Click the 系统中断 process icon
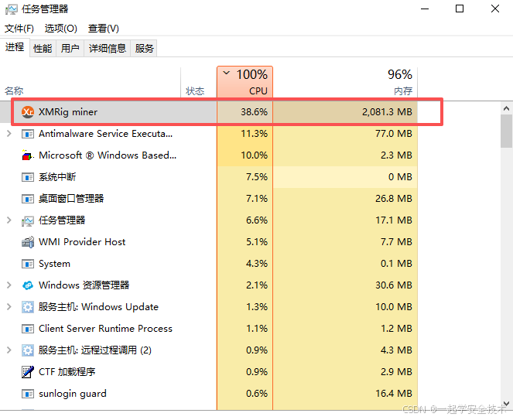Viewport: 513px width, 420px height. (x=28, y=177)
